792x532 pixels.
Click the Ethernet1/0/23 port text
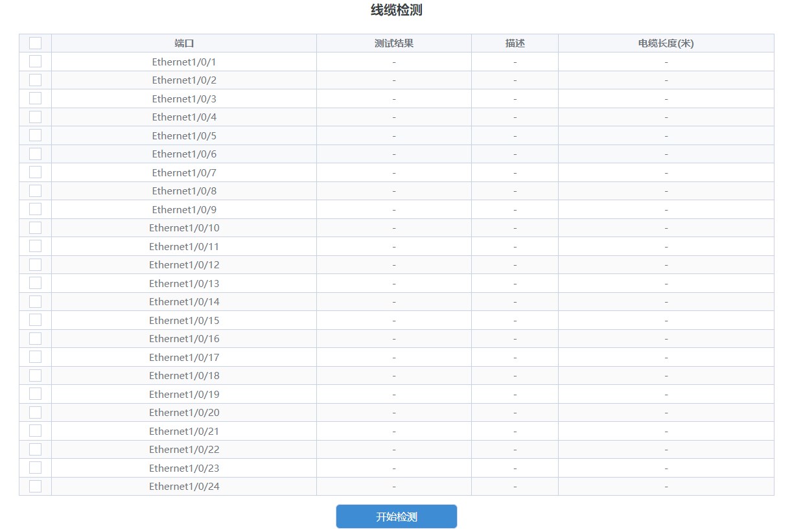pyautogui.click(x=184, y=468)
